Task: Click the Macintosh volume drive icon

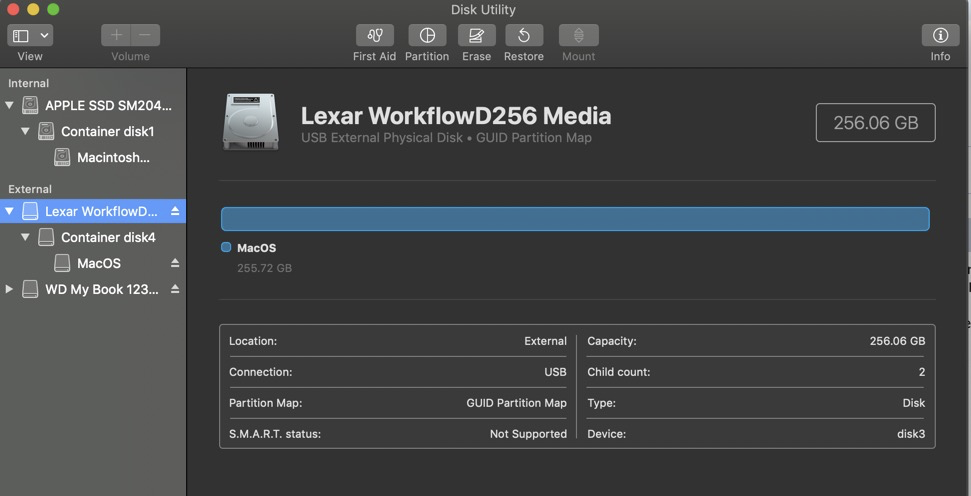Action: [62, 157]
